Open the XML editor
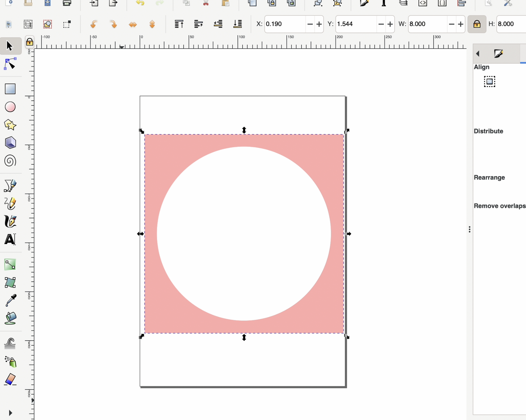Viewport: 526px width, 420px height. click(x=423, y=4)
